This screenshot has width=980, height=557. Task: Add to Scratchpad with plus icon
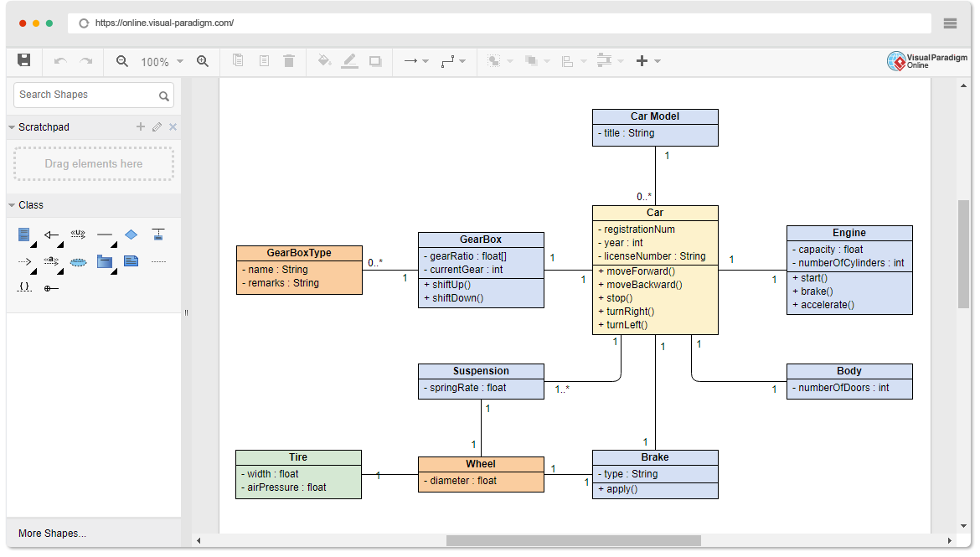coord(141,127)
